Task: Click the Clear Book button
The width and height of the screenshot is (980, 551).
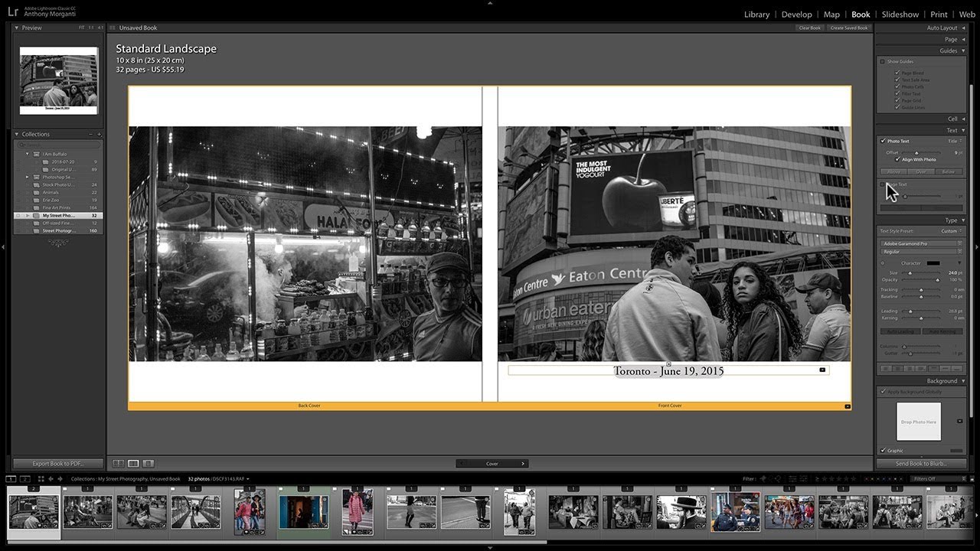Action: (x=809, y=28)
